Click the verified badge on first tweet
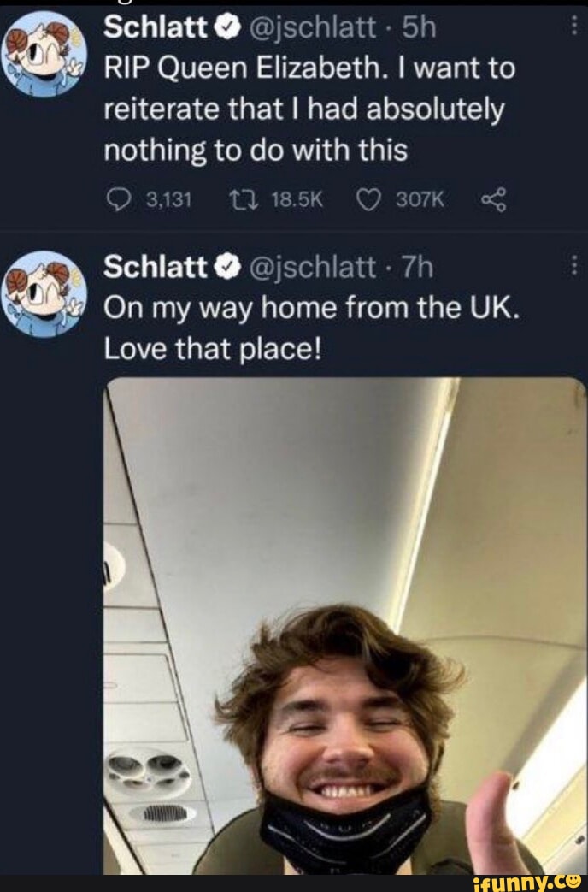The height and width of the screenshot is (892, 588). coord(227,29)
